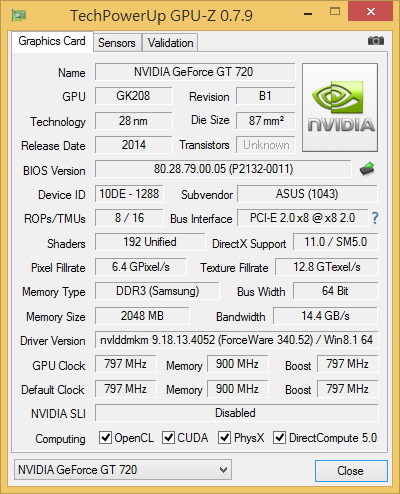Image resolution: width=400 pixels, height=494 pixels.
Task: Click the Memory 900 MHz field in GPU Clock row
Action: [238, 364]
